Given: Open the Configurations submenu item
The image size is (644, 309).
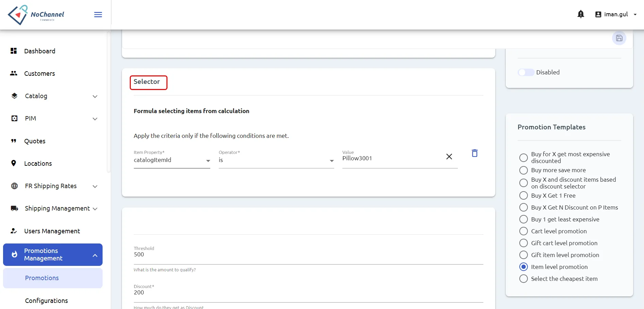Looking at the screenshot, I should pyautogui.click(x=46, y=301).
